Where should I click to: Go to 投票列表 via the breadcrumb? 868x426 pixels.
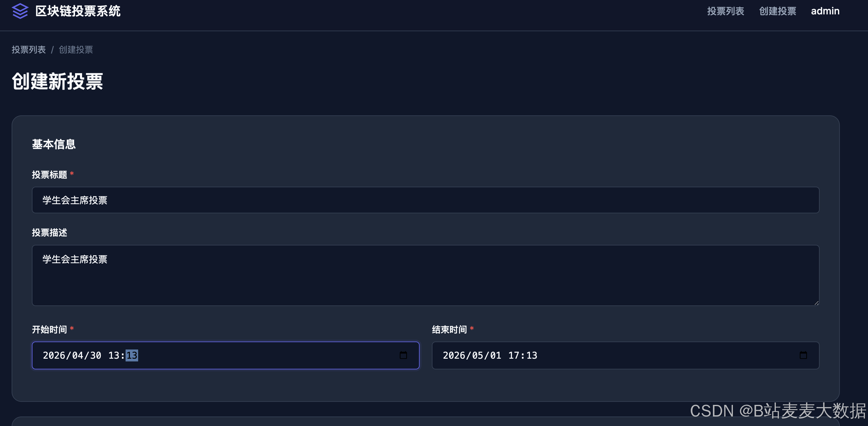[x=29, y=50]
